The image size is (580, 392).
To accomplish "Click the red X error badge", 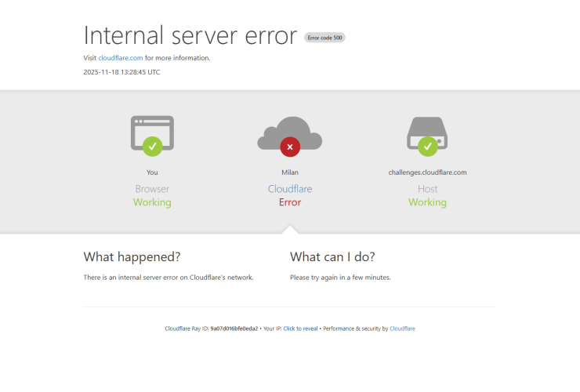I will coord(290,147).
